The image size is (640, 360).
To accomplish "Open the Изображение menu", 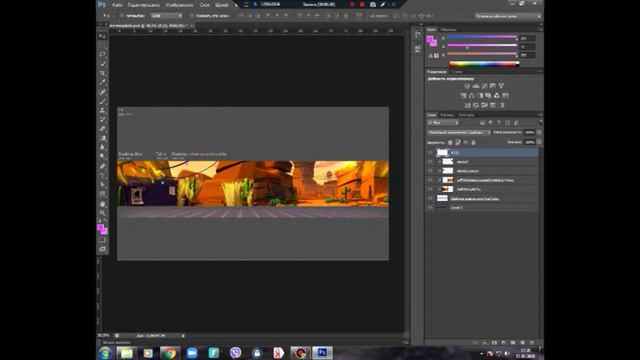I will point(180,5).
